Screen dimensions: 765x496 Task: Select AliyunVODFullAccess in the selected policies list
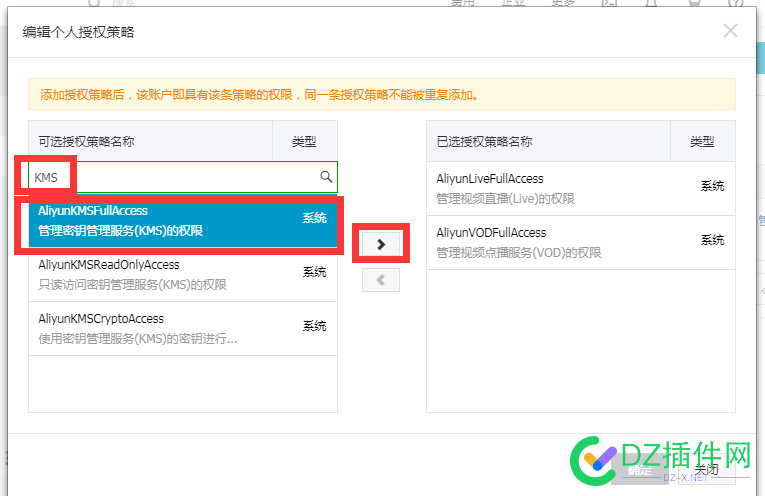tap(581, 243)
